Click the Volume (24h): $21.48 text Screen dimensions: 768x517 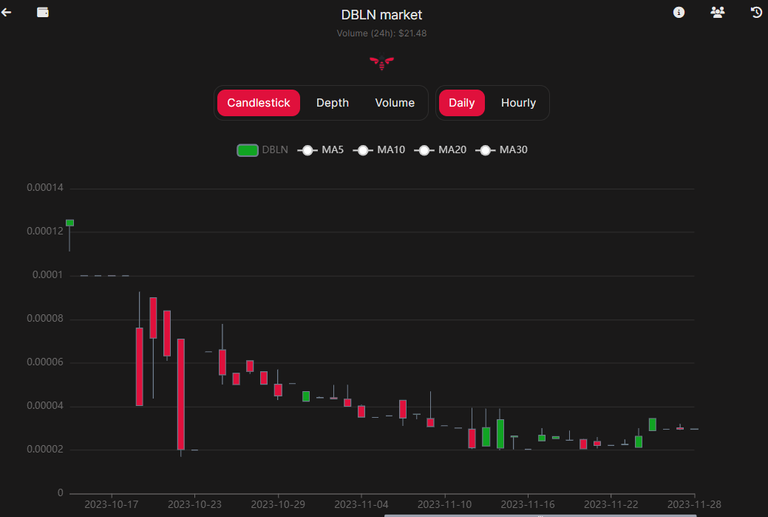click(382, 33)
